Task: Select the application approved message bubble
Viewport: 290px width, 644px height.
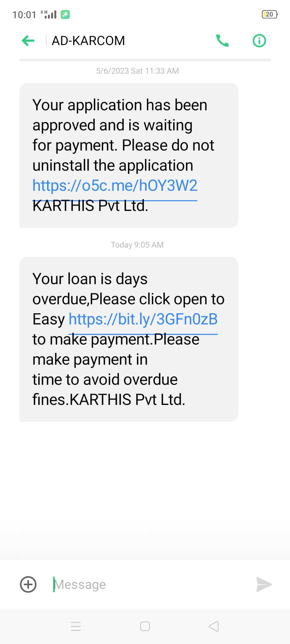Action: [129, 155]
